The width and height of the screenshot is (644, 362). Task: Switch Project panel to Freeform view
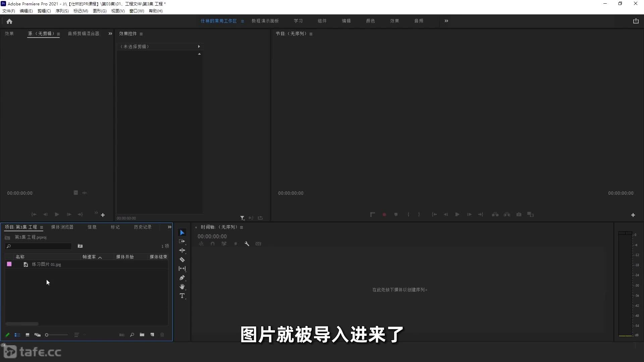tap(38, 335)
